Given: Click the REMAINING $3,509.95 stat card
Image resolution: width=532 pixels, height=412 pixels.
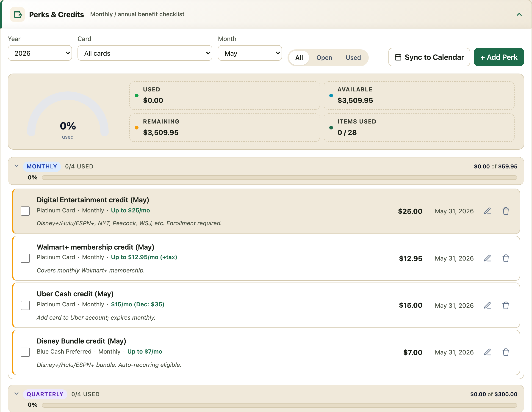Looking at the screenshot, I should pyautogui.click(x=224, y=127).
